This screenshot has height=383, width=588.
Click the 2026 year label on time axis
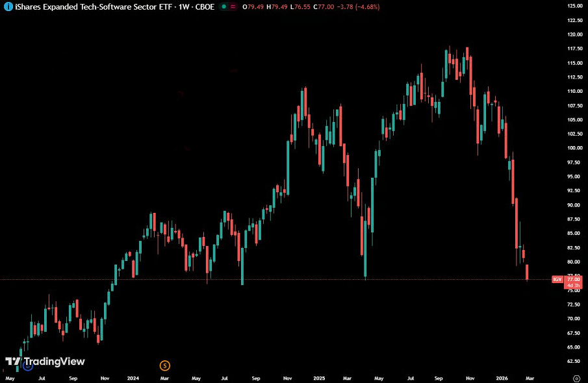pos(502,378)
